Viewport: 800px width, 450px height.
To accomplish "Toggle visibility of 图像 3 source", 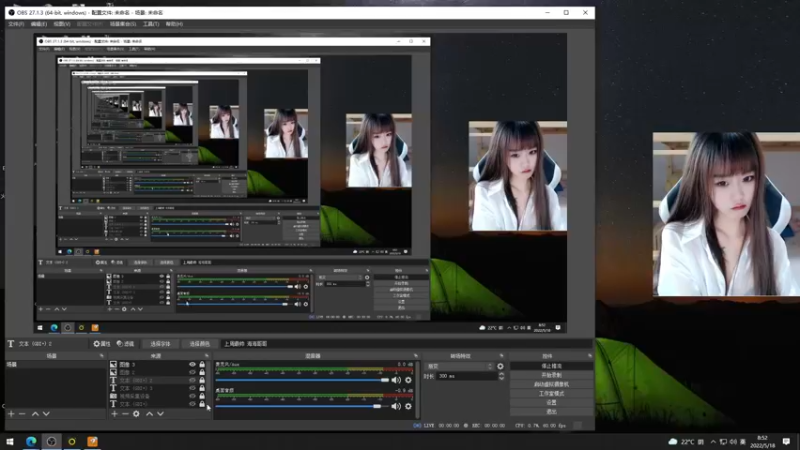I will point(192,364).
